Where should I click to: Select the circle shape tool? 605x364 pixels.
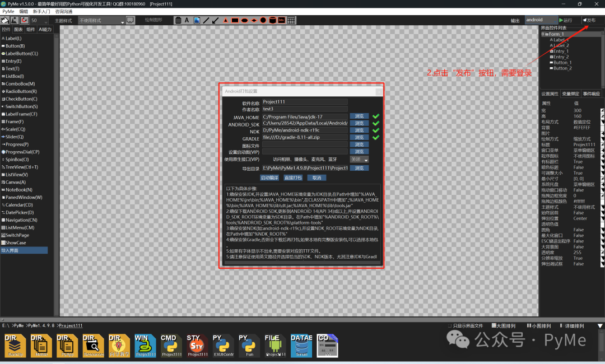pos(263,20)
